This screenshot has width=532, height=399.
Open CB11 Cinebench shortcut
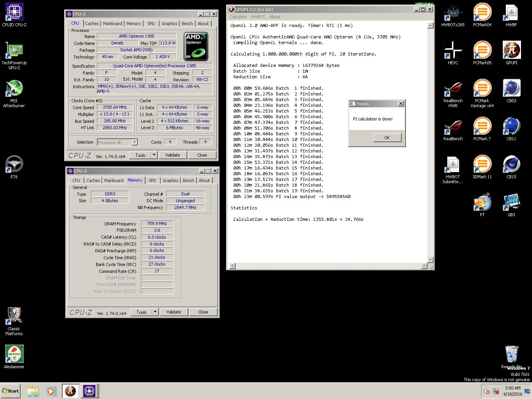coord(511,129)
